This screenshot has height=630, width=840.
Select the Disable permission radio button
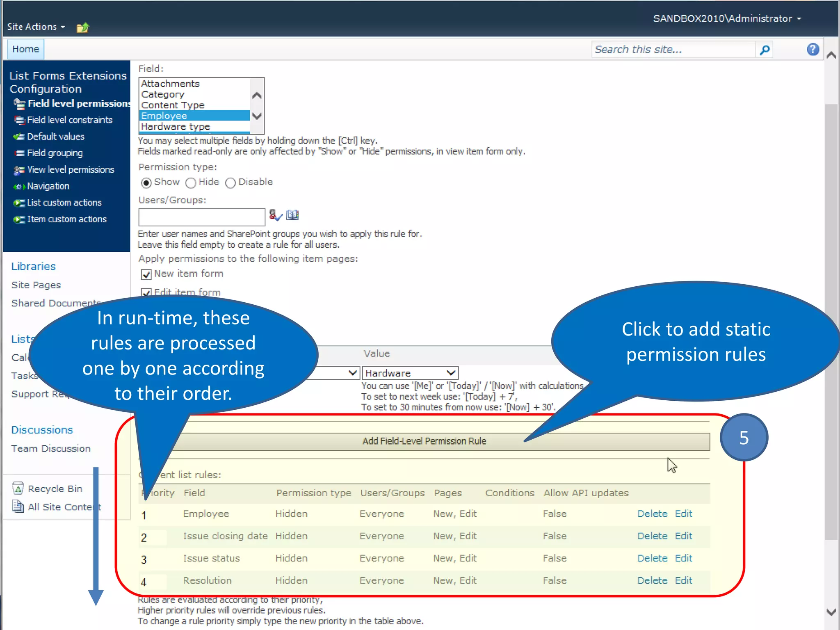231,183
